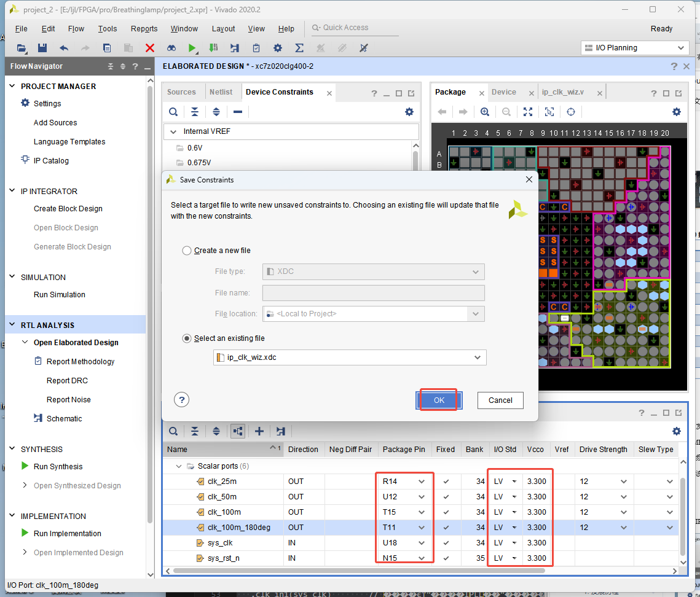Click Cancel in Save Constraints dialog
This screenshot has width=700, height=597.
(x=500, y=400)
